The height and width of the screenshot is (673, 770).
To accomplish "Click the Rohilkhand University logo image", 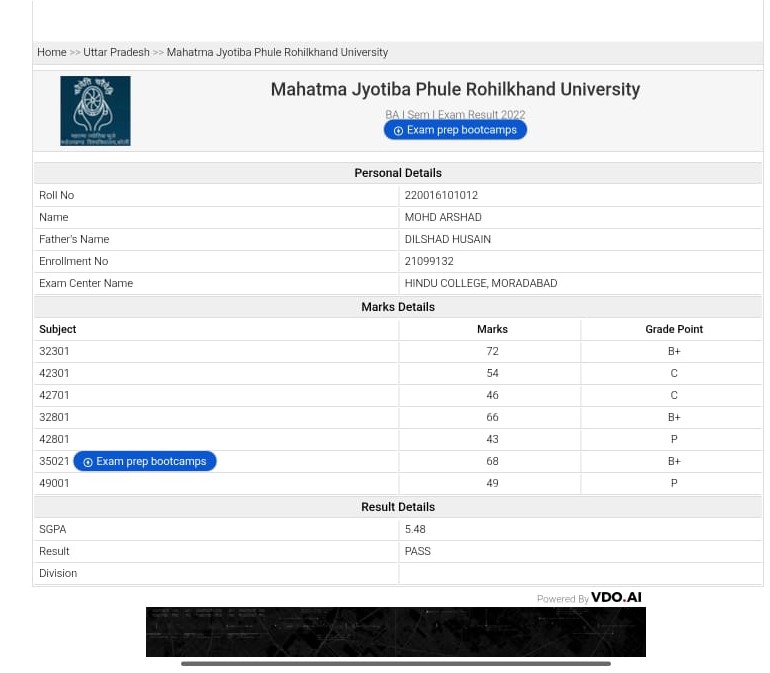I will click(x=95, y=111).
